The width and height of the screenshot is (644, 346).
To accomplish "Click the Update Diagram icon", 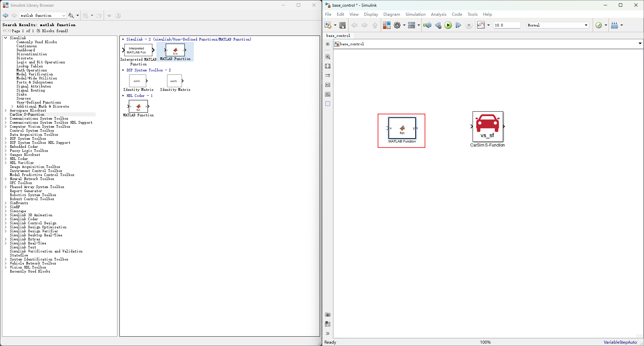I will pos(427,25).
